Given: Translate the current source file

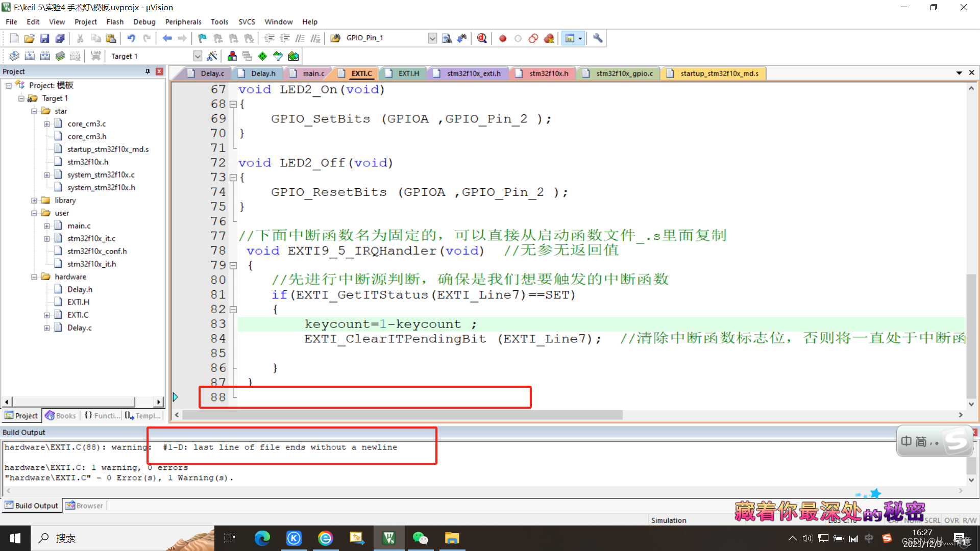Looking at the screenshot, I should (14, 56).
